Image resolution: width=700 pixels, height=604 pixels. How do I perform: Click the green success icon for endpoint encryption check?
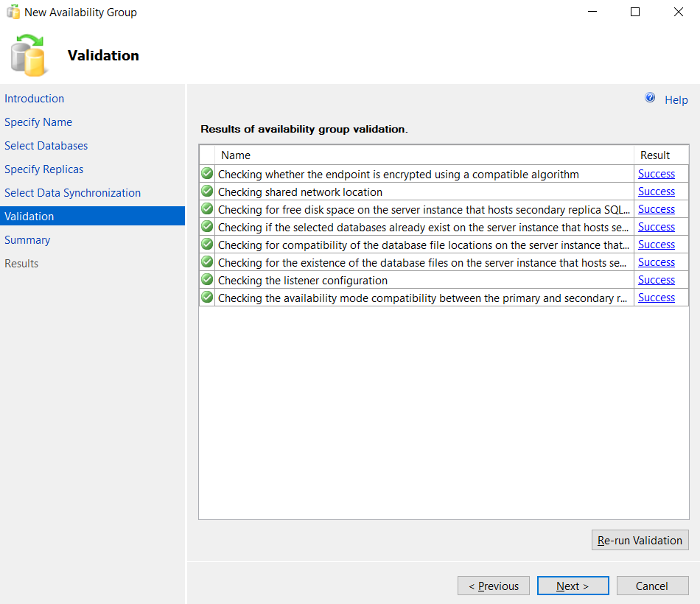[x=207, y=173]
